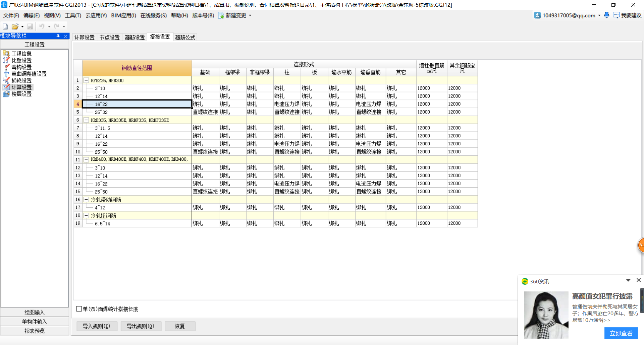Open the 编辑(E) menu
The width and height of the screenshot is (644, 345).
click(32, 15)
